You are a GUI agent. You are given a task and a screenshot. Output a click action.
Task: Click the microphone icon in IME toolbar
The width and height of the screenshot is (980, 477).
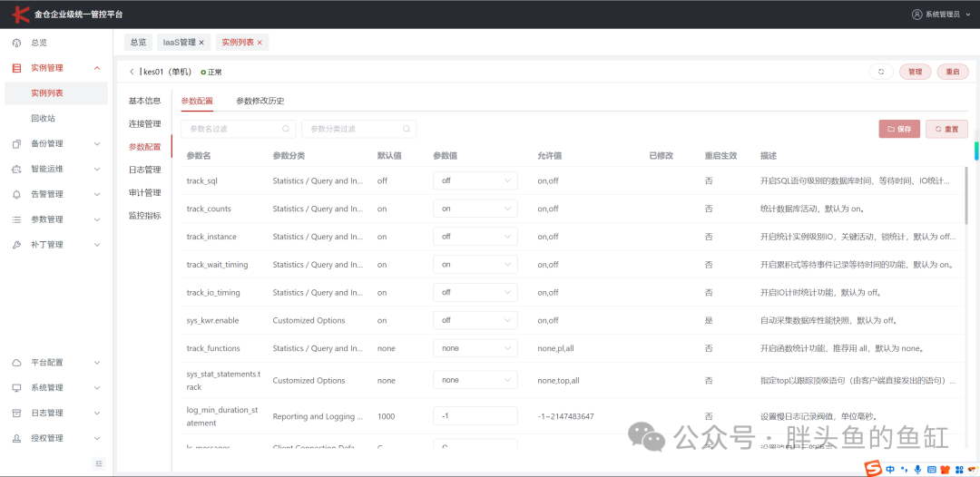tap(917, 469)
